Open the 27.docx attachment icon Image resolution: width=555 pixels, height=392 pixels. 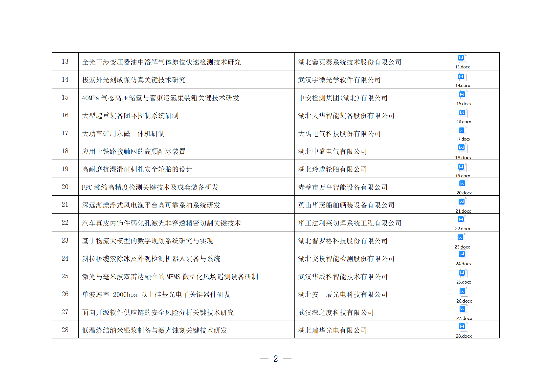point(464,313)
